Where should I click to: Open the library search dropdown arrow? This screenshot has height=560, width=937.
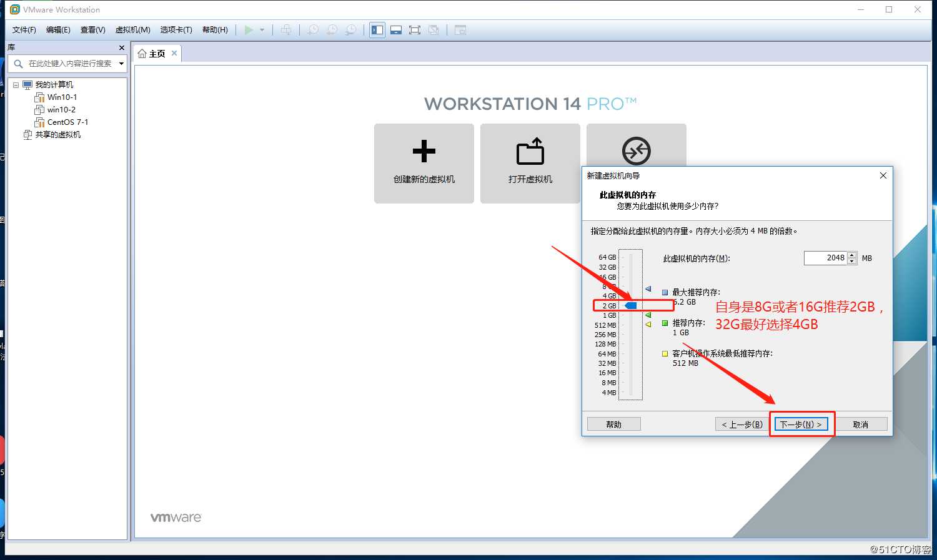(x=121, y=64)
